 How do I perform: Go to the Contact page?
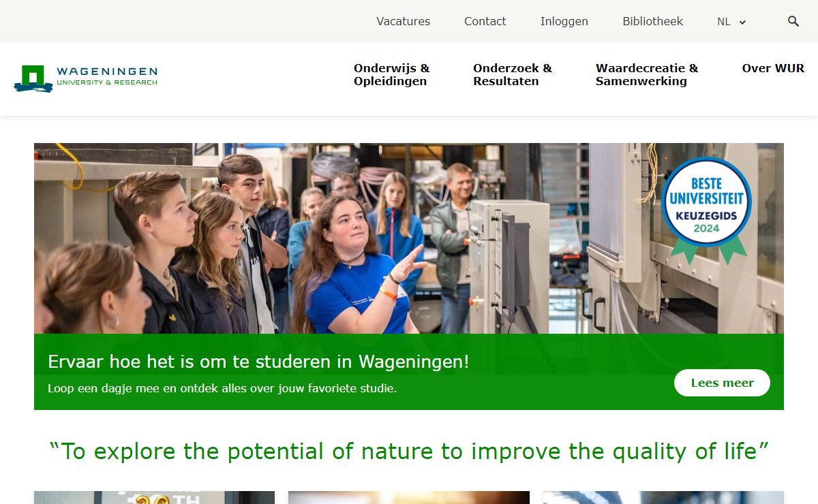485,21
